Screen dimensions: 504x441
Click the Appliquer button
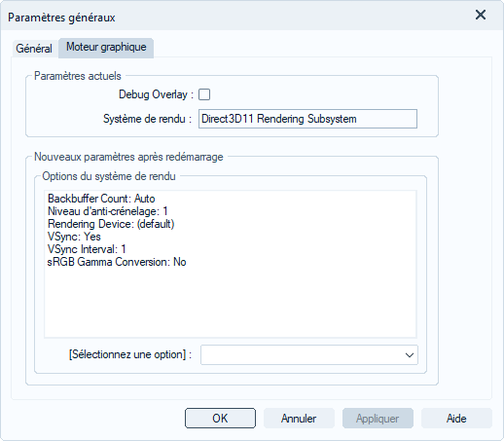(378, 419)
